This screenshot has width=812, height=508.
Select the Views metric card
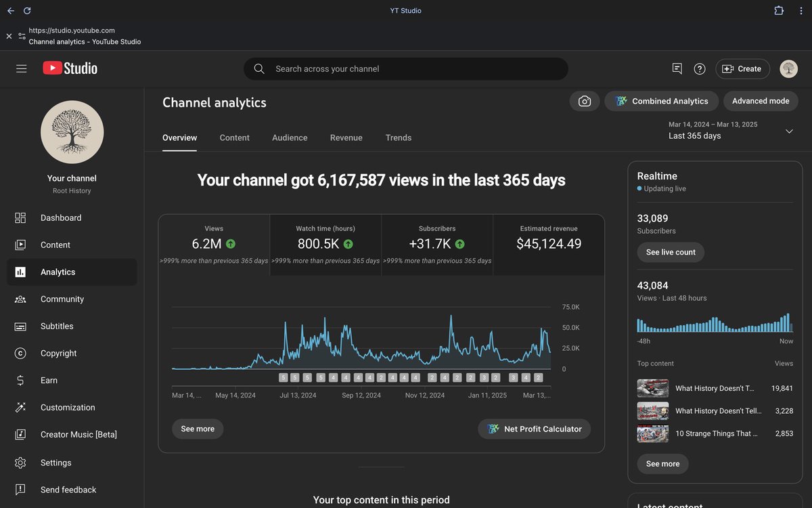point(214,245)
